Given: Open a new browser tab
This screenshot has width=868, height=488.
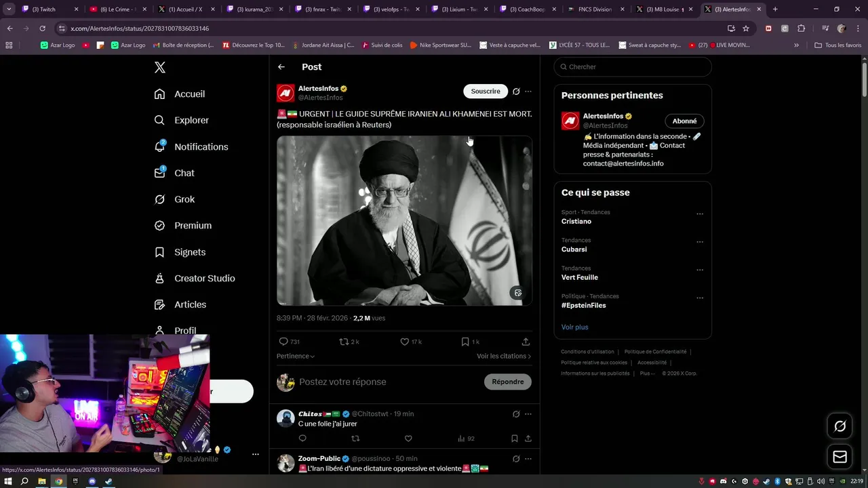Looking at the screenshot, I should [x=775, y=9].
